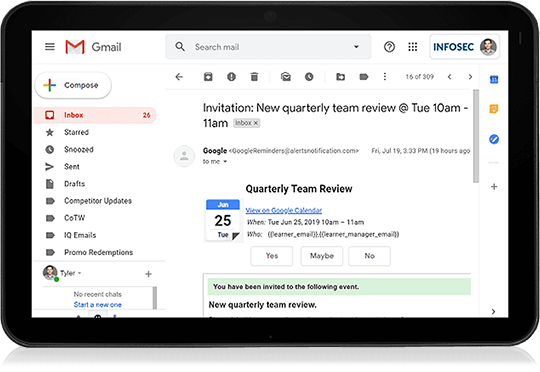Open Google Keep side panel icon
The height and width of the screenshot is (372, 540).
[494, 109]
